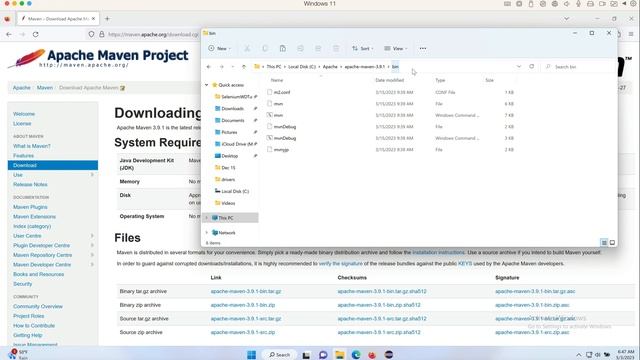This screenshot has width=640, height=360.
Task: Click the Copy icon in Explorer toolbar
Action: tap(265, 49)
